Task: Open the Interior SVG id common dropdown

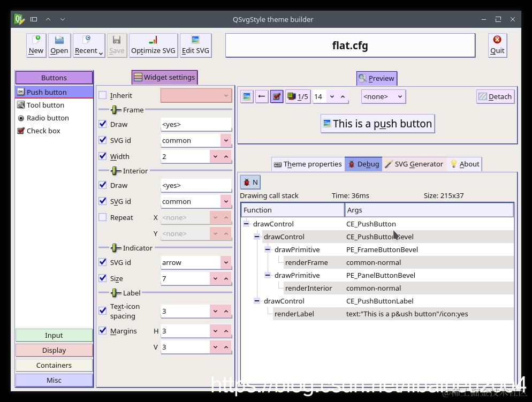Action: [x=226, y=201]
